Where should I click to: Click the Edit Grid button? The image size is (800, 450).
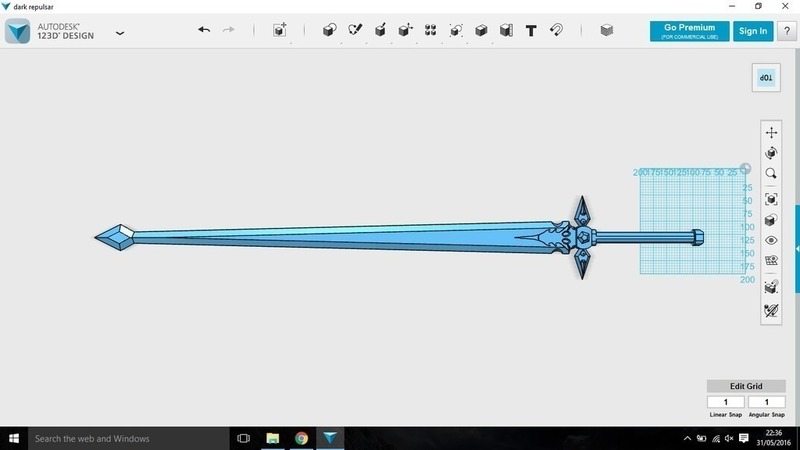pyautogui.click(x=746, y=386)
